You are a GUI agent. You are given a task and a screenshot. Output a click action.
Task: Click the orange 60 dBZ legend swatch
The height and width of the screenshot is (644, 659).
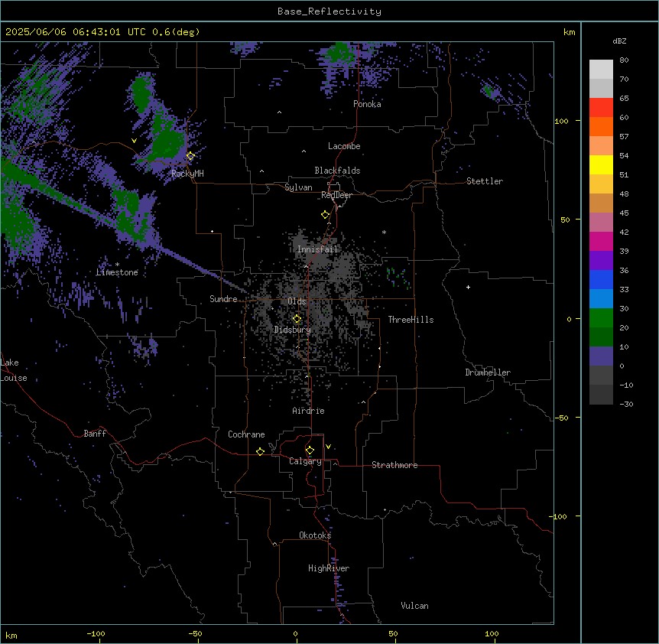pos(601,126)
